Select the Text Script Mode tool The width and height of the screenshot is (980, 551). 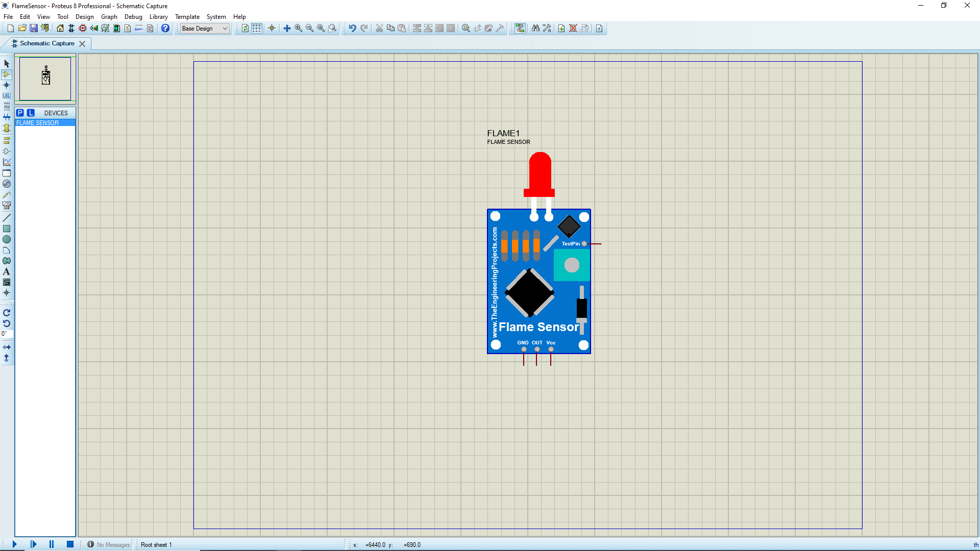click(x=7, y=107)
